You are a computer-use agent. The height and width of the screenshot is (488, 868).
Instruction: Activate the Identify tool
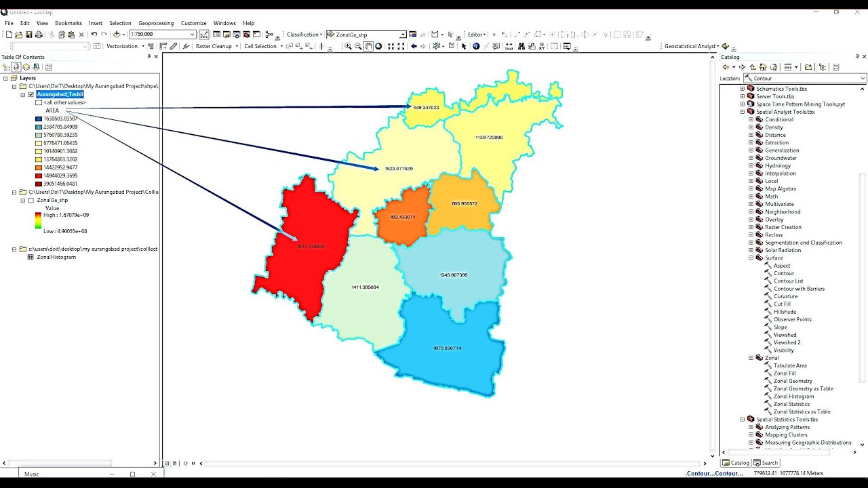(x=476, y=46)
